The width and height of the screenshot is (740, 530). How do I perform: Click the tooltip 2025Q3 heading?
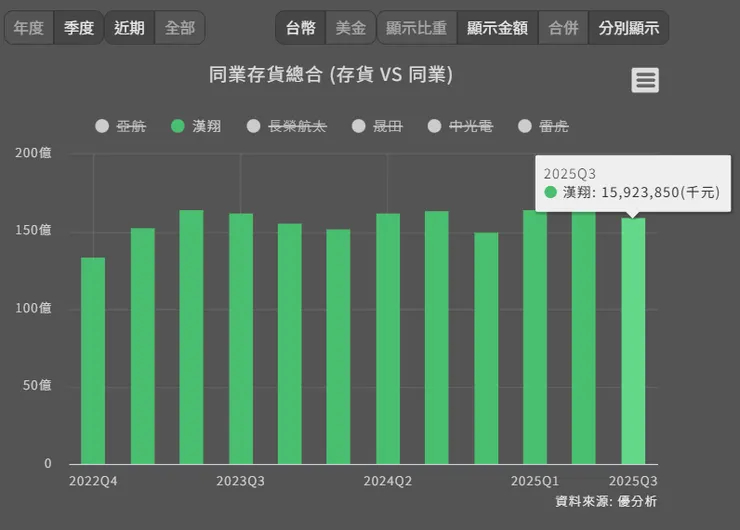point(570,174)
